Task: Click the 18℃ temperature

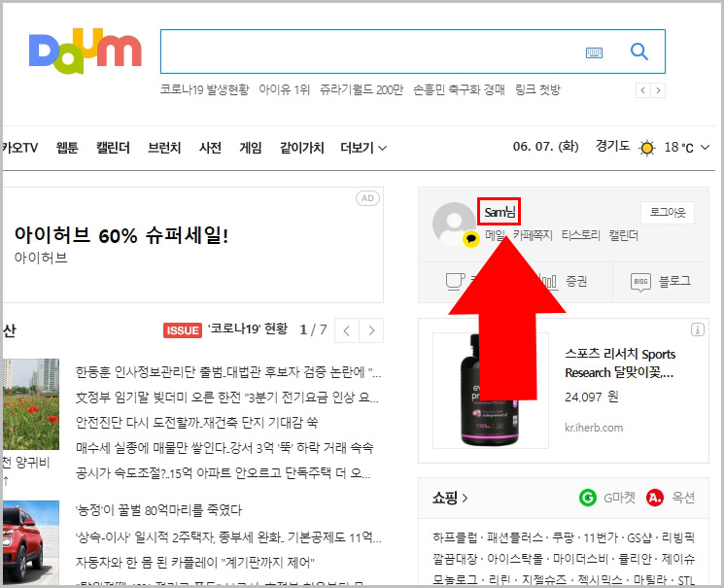Action: 678,148
